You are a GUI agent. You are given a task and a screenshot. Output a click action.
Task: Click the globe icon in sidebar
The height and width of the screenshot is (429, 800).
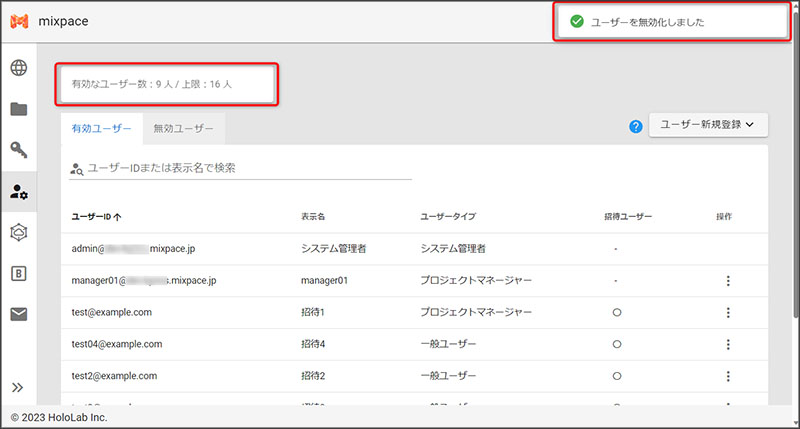[x=19, y=69]
